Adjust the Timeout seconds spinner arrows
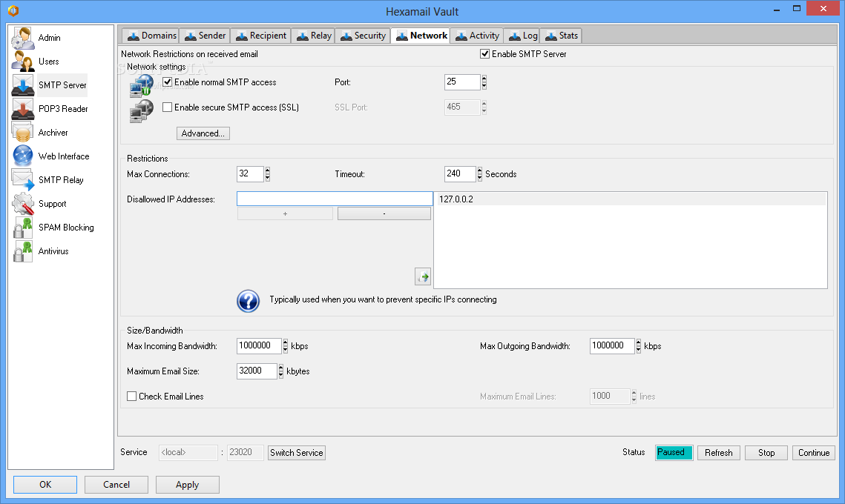The height and width of the screenshot is (504, 845). (x=479, y=174)
